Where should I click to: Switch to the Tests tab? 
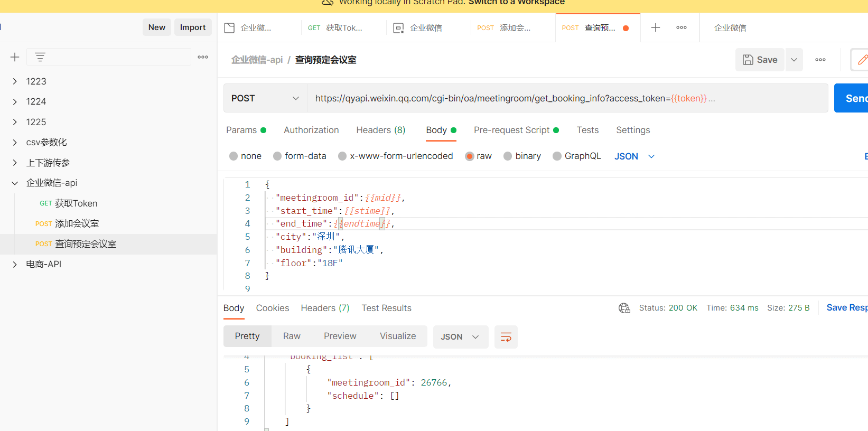coord(587,130)
